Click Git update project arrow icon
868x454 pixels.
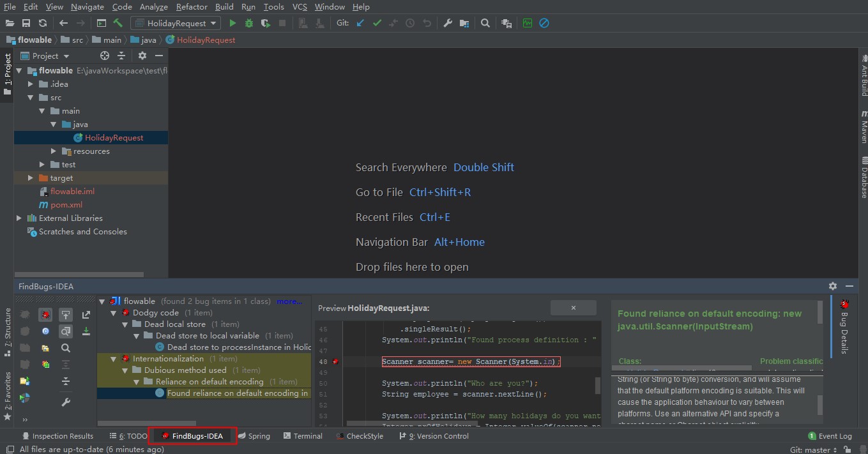click(360, 23)
